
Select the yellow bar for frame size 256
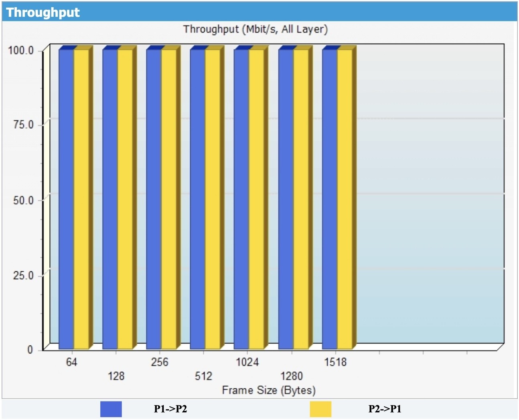169,199
